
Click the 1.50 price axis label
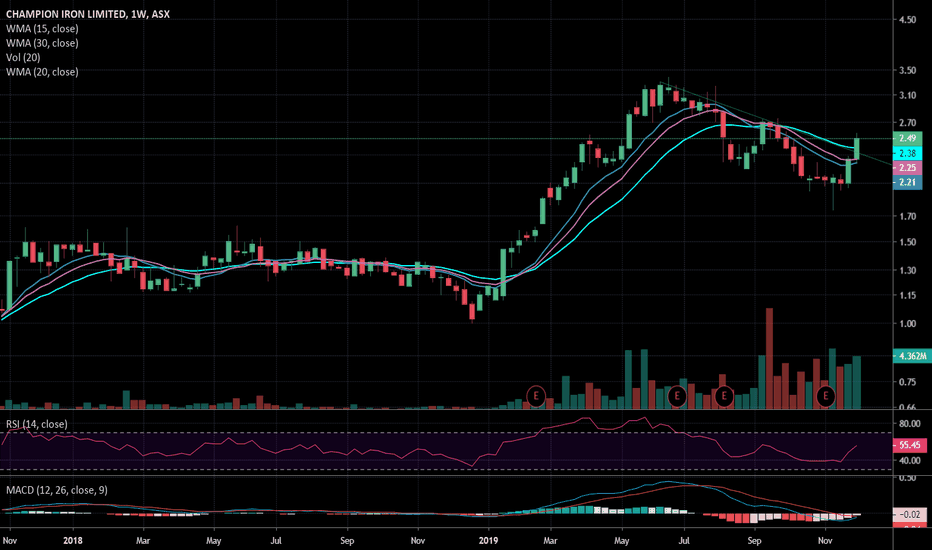tap(908, 242)
